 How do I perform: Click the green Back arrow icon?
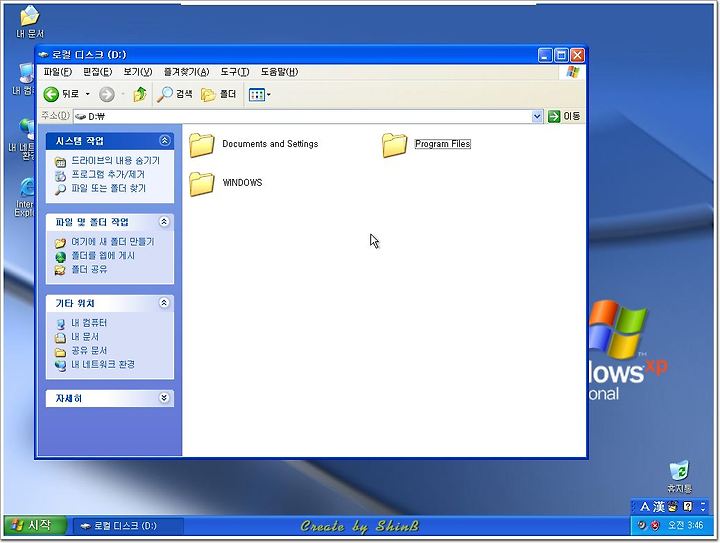click(x=51, y=95)
